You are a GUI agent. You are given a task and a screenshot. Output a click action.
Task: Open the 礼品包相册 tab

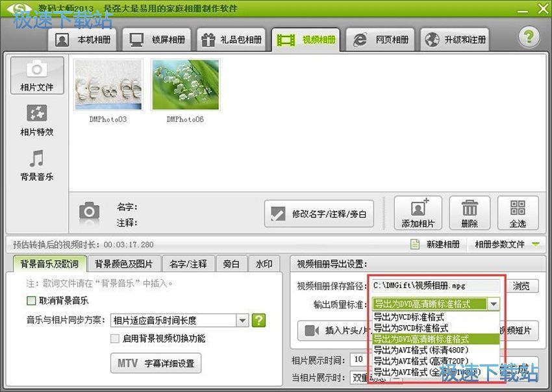pyautogui.click(x=231, y=40)
